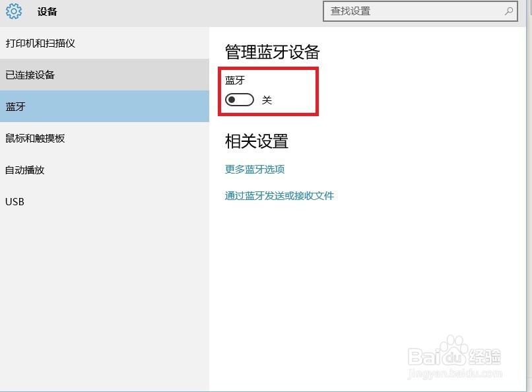
Task: Click the 管理蓝牙设备 heading
Action: 273,52
